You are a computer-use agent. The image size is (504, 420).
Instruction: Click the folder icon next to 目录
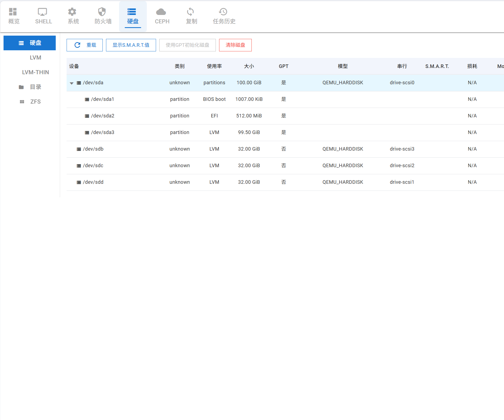(x=21, y=87)
